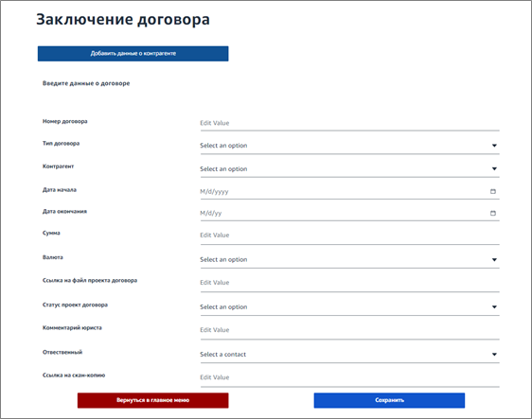The height and width of the screenshot is (419, 532).
Task: Click Вернуться в главное меню button
Action: [152, 400]
